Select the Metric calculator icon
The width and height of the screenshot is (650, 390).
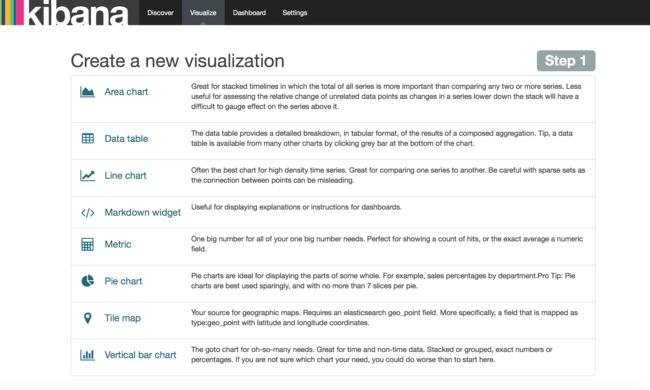point(87,244)
